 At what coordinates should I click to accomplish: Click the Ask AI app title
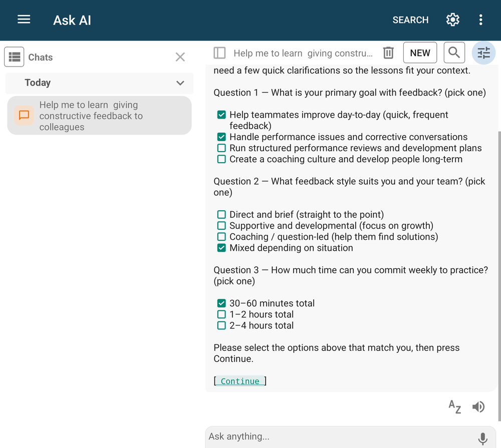coord(72,20)
